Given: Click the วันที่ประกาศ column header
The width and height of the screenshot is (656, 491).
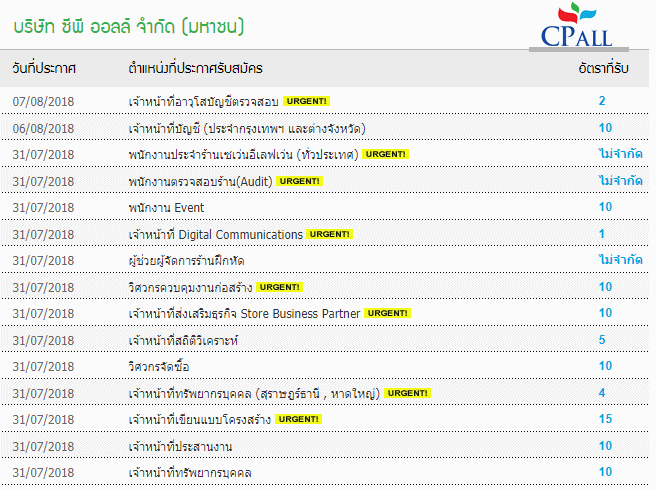Looking at the screenshot, I should (x=45, y=68).
